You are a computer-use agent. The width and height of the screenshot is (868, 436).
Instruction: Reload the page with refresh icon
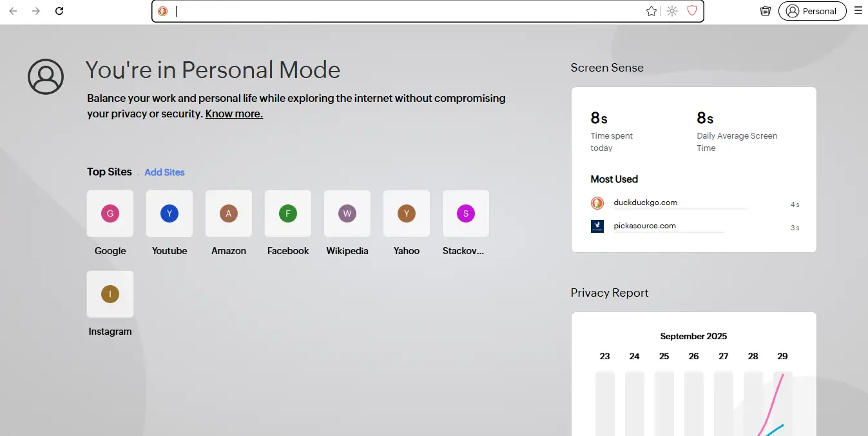point(59,11)
